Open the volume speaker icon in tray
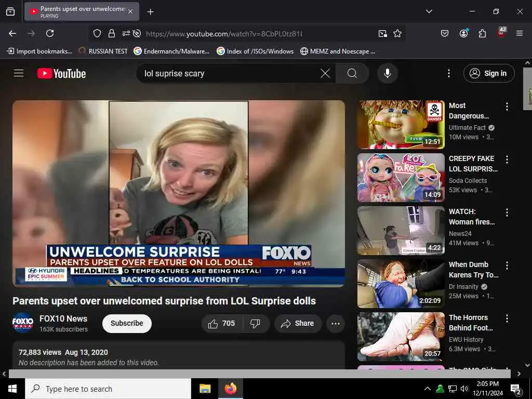 coord(464,389)
